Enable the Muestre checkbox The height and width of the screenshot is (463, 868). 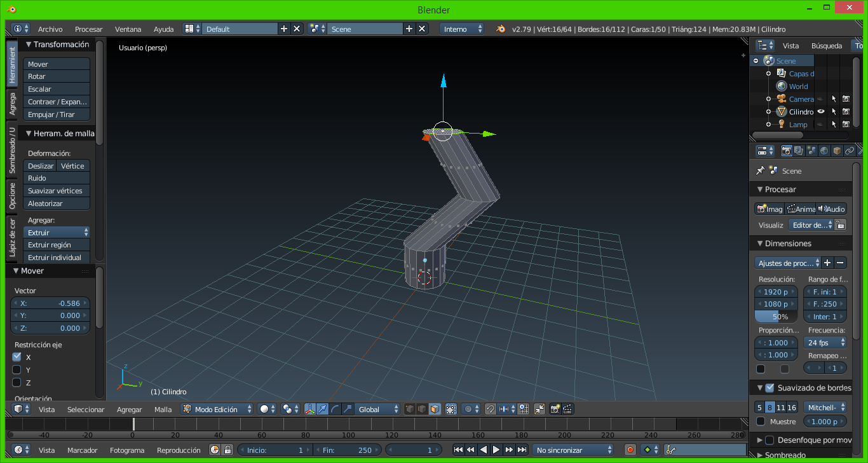point(761,422)
